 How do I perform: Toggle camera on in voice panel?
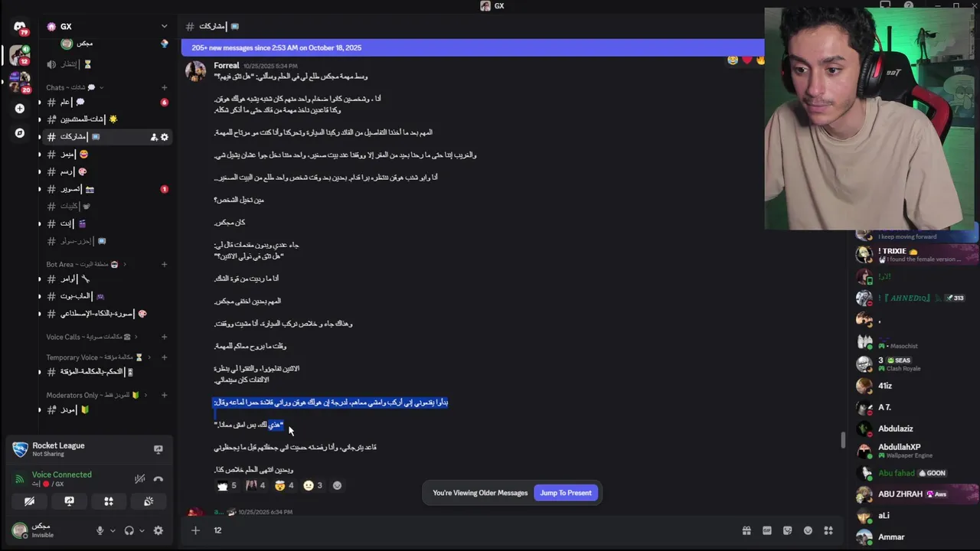[x=29, y=501]
